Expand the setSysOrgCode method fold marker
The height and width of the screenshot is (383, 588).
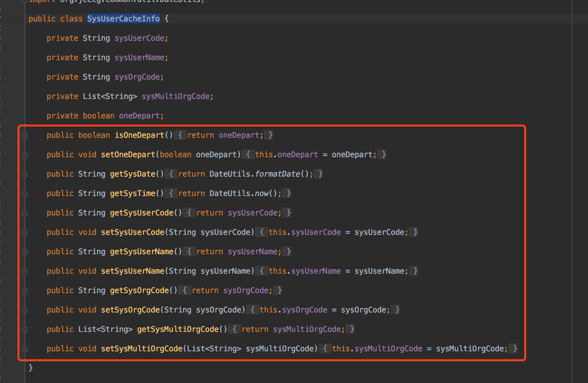(x=25, y=310)
